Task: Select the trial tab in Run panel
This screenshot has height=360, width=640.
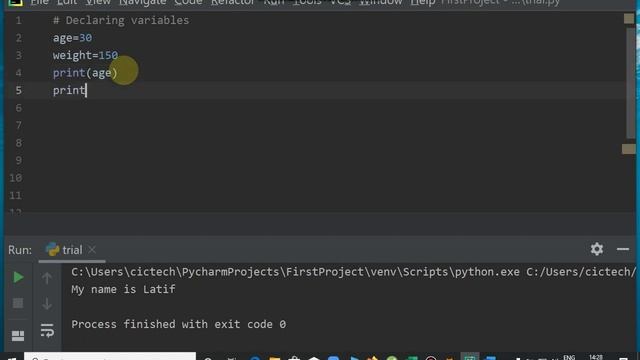Action: click(72, 250)
